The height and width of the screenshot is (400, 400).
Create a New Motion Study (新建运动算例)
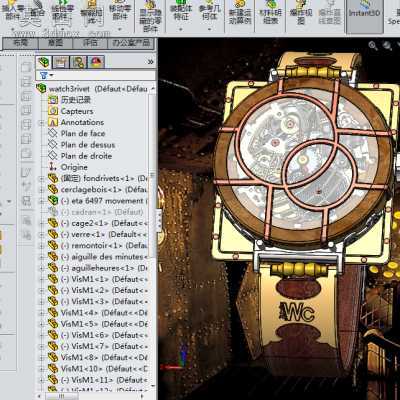[240, 12]
